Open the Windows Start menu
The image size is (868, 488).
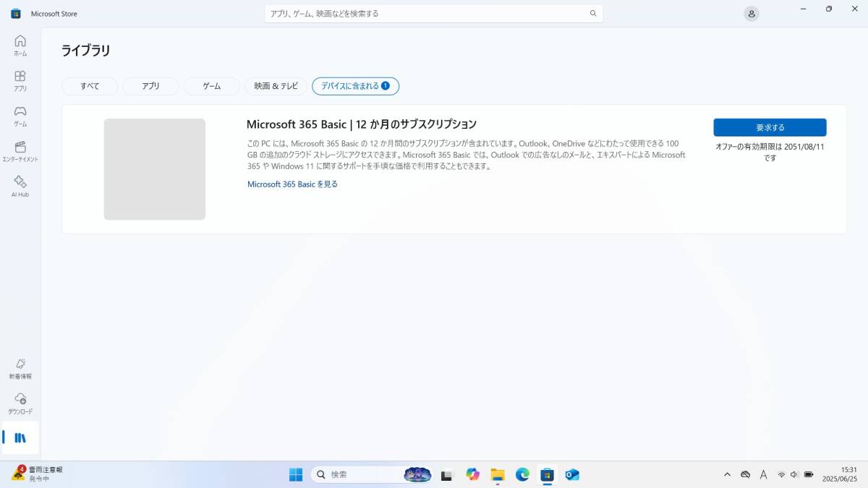pyautogui.click(x=296, y=474)
